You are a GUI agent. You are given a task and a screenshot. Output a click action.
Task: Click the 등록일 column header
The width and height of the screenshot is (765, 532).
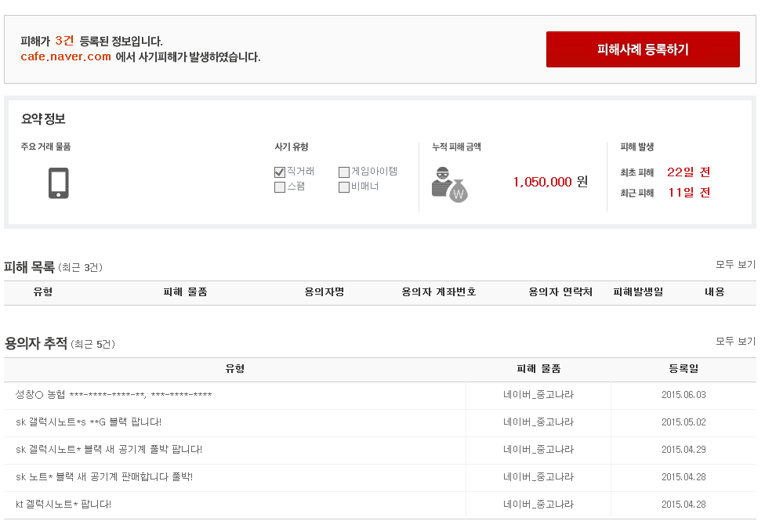tap(683, 369)
